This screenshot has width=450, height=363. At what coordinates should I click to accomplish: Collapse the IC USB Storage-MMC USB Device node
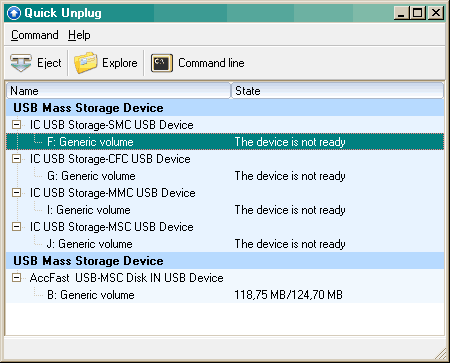[16, 193]
